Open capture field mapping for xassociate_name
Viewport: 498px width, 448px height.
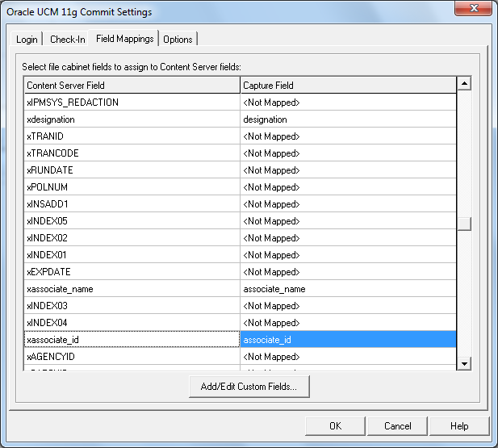348,289
